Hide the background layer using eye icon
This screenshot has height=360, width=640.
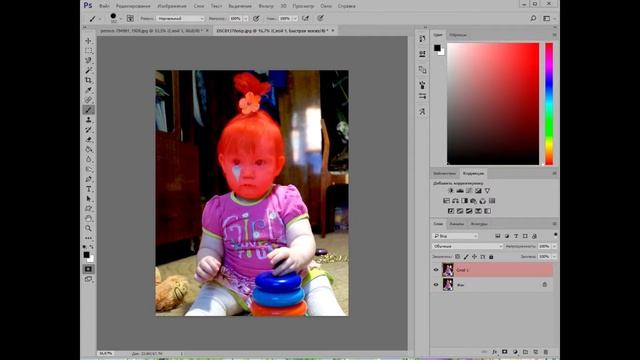click(436, 284)
